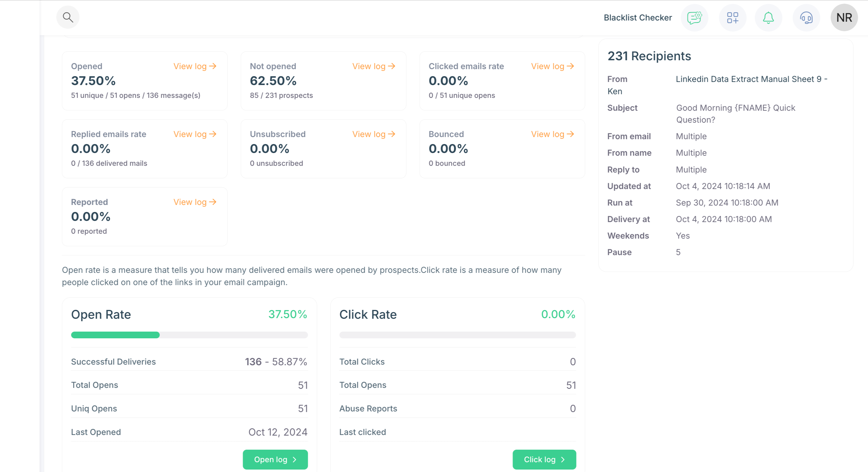View log for Not opened prospects

click(x=374, y=66)
